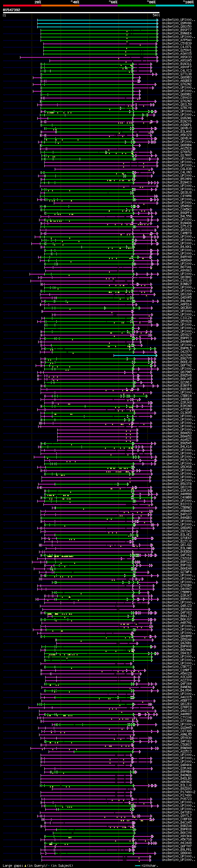Click the white query sequence ruler bar
197x868 pixels.
click(81, 13)
